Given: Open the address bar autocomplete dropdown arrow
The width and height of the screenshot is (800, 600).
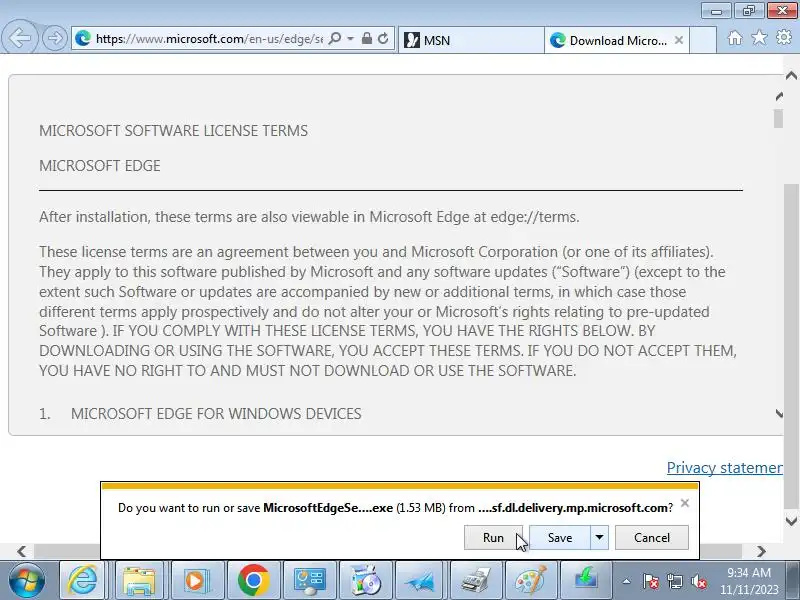Looking at the screenshot, I should (x=351, y=39).
